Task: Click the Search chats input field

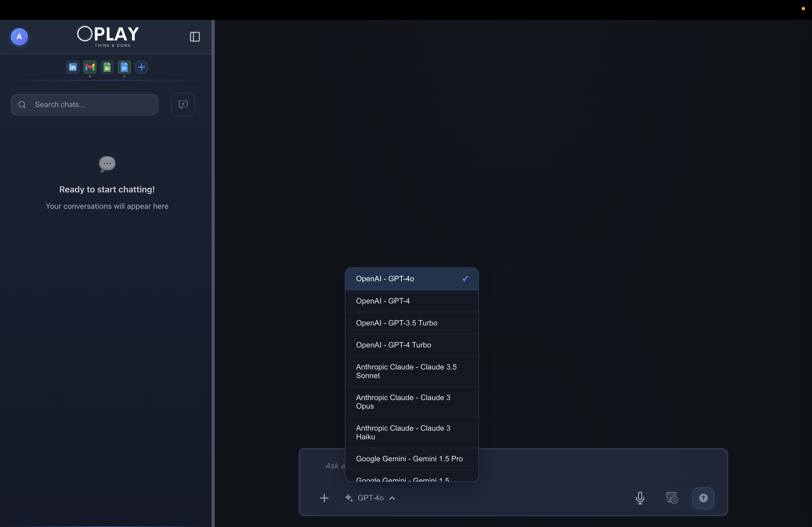Action: 84,104
